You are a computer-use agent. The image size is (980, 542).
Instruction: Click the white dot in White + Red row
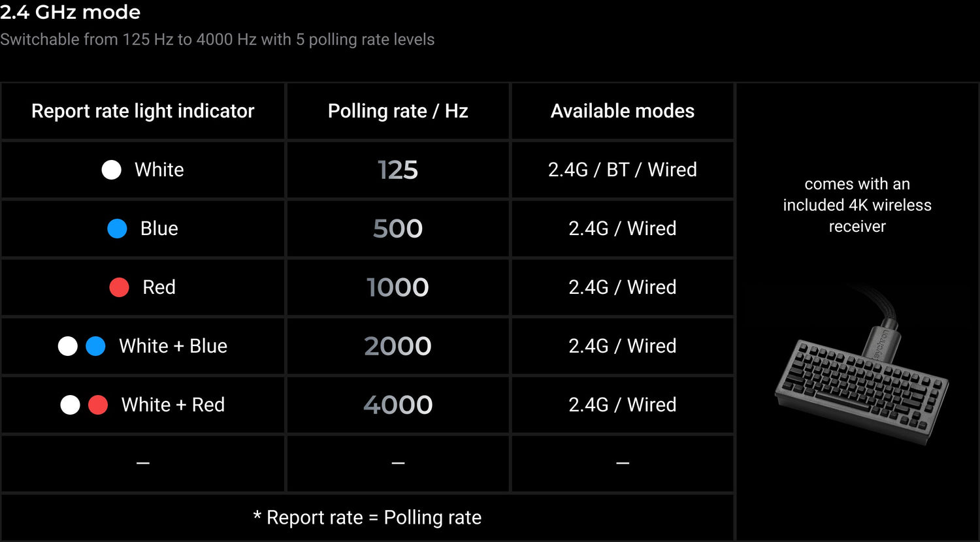[x=70, y=405]
